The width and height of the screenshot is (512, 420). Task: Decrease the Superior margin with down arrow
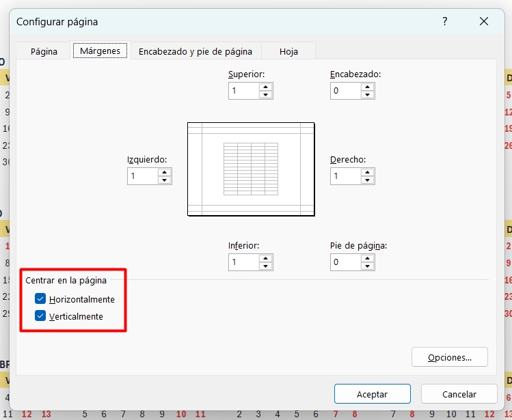click(265, 94)
